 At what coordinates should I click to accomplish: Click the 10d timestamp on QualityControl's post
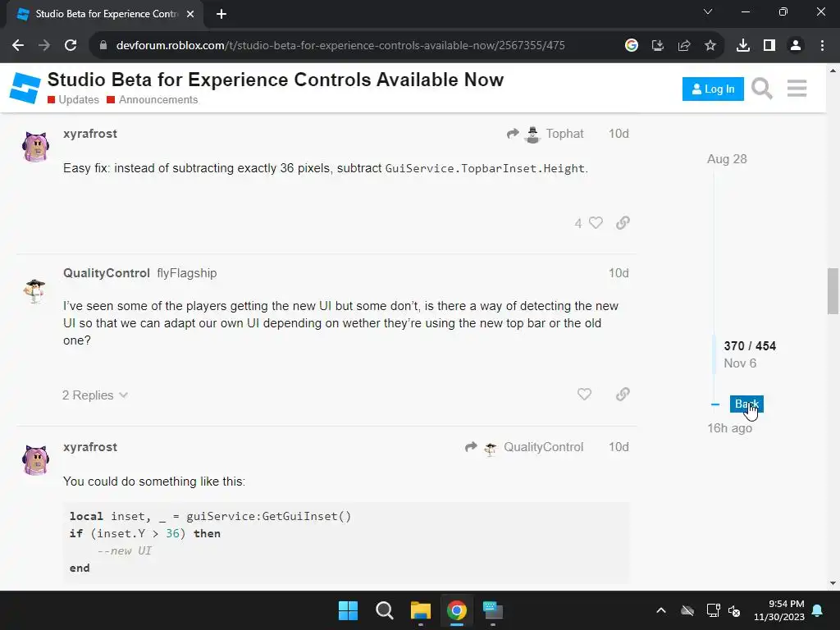click(x=619, y=273)
